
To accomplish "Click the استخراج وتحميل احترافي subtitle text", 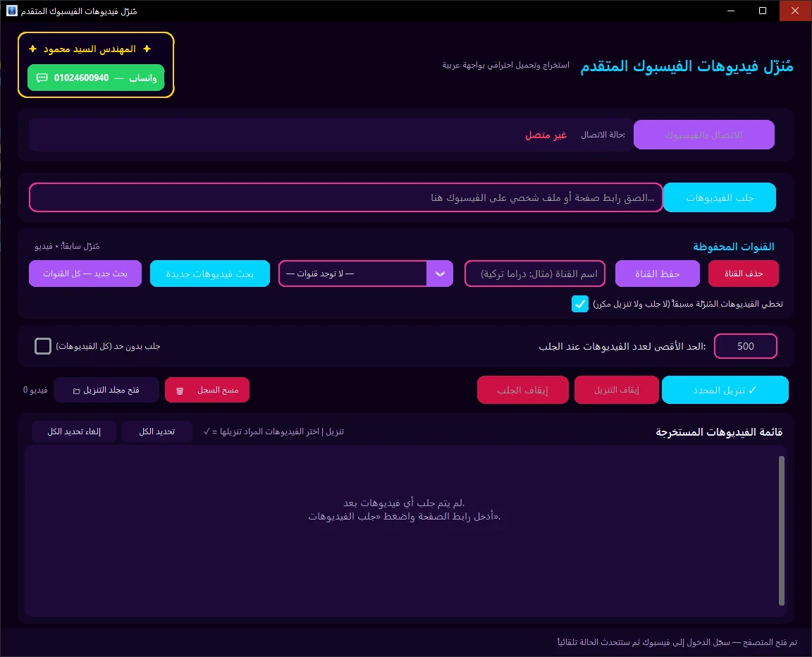I will pos(505,65).
